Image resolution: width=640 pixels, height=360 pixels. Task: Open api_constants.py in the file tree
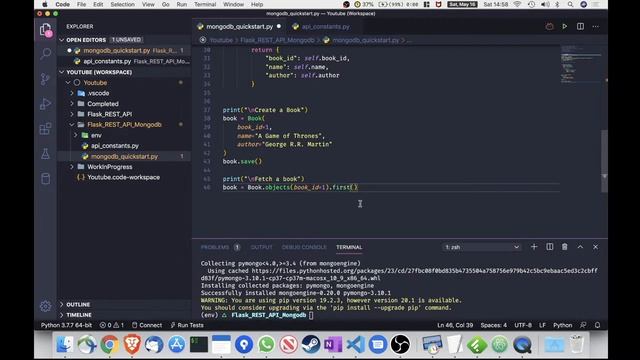pyautogui.click(x=115, y=146)
